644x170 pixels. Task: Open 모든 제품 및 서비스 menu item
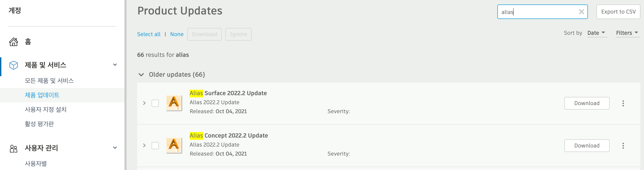(x=49, y=80)
